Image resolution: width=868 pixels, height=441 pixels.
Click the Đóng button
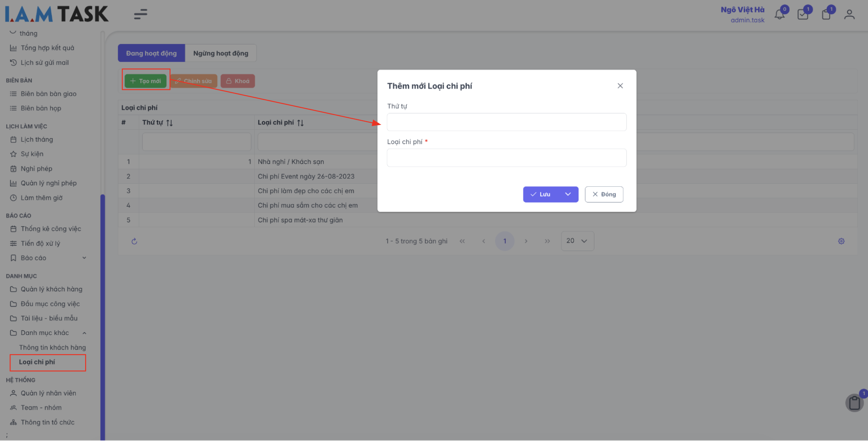pyautogui.click(x=604, y=194)
